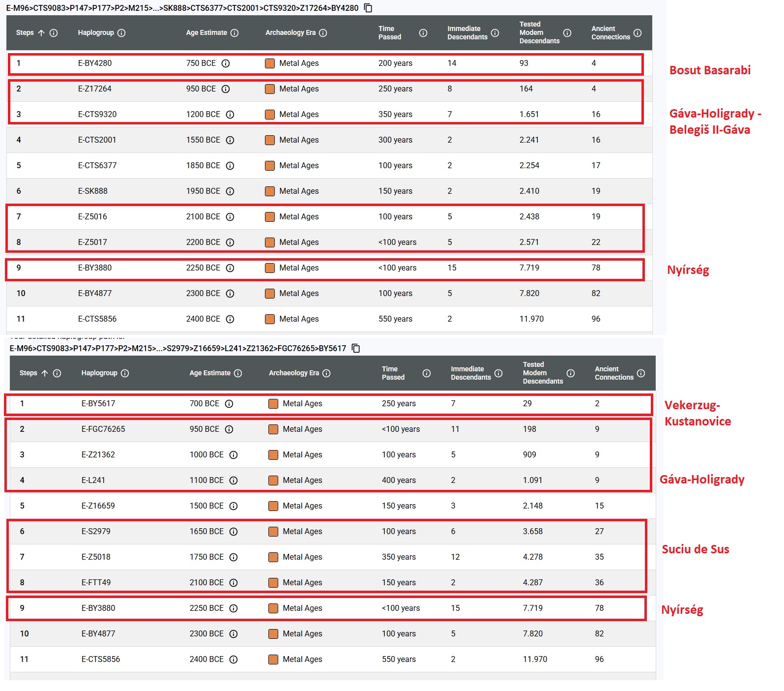
Task: Click the info icon next to 1850 BCE
Action: tap(230, 166)
